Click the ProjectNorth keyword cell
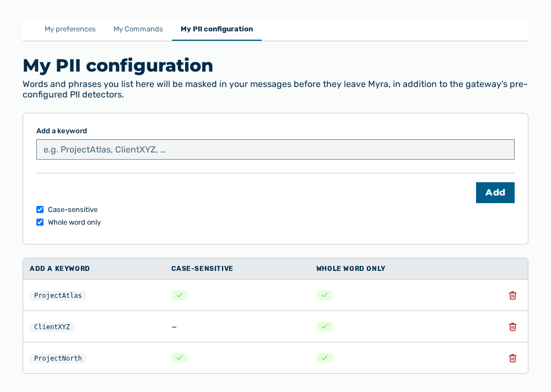This screenshot has height=392, width=551. click(58, 358)
